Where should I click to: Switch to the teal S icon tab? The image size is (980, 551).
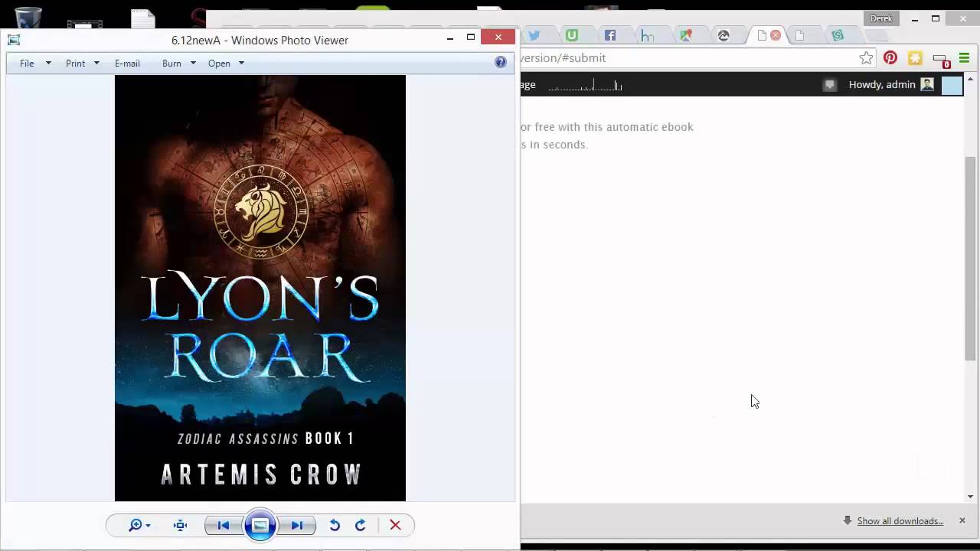pyautogui.click(x=838, y=35)
